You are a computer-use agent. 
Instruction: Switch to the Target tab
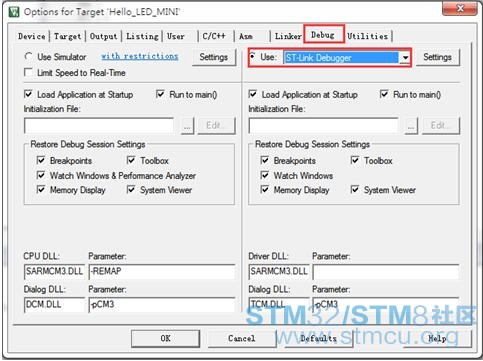[x=68, y=36]
